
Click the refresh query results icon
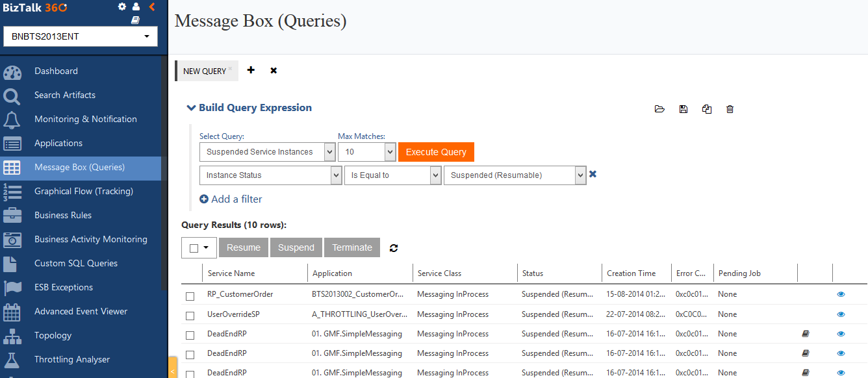point(393,247)
